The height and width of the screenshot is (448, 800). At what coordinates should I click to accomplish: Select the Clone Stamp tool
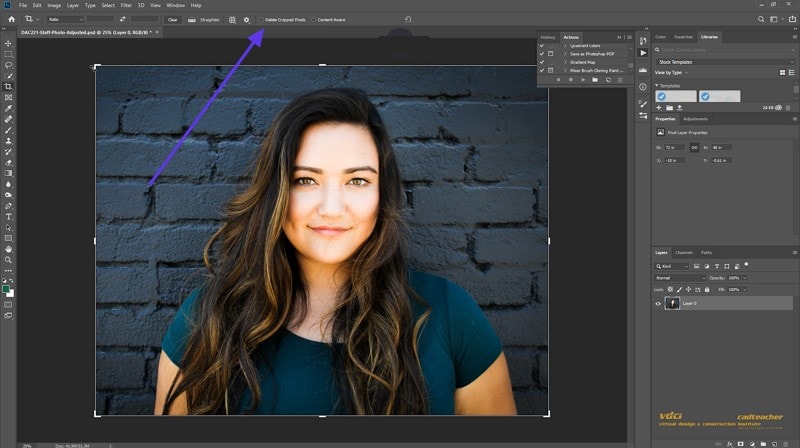click(8, 141)
